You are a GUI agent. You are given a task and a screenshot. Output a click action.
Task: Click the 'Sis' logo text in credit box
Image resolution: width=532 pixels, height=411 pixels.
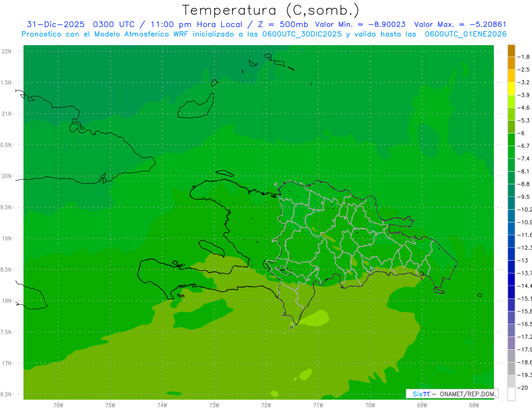pyautogui.click(x=417, y=394)
